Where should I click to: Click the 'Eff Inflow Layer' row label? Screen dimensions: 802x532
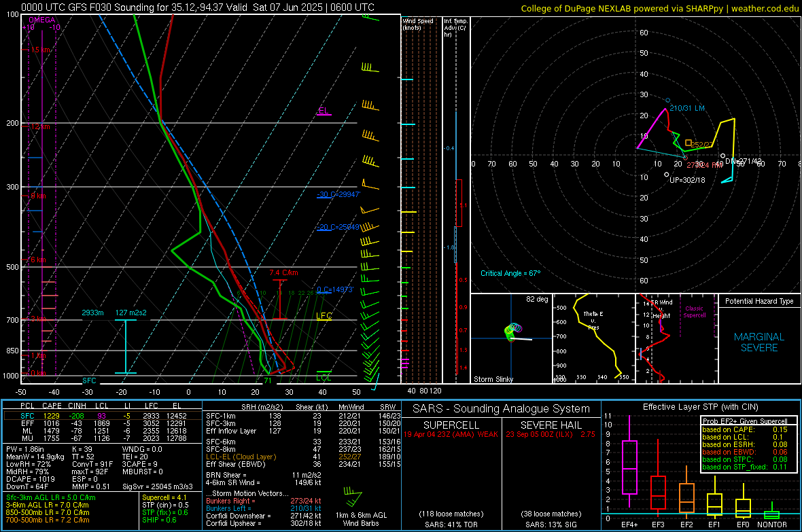[230, 431]
